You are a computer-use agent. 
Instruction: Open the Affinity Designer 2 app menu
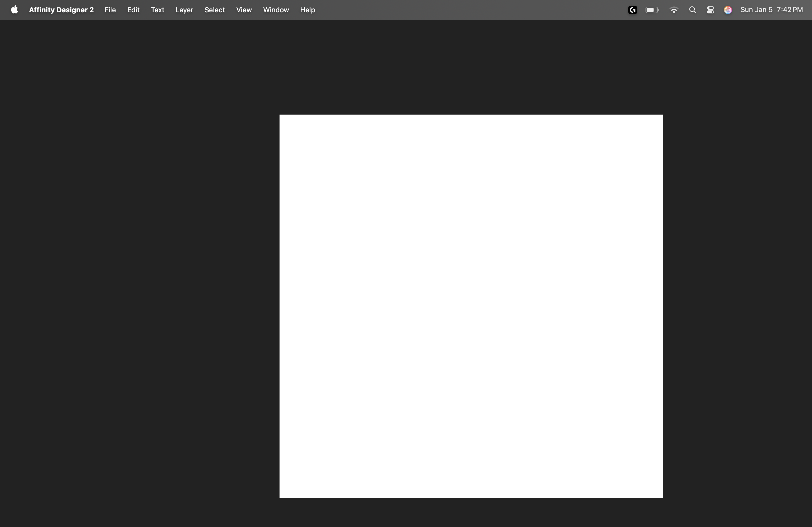point(61,10)
